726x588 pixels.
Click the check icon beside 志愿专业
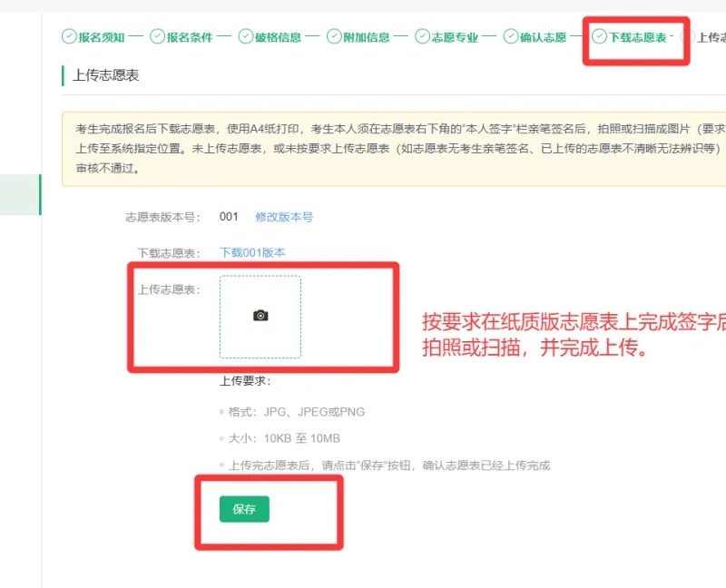(424, 37)
